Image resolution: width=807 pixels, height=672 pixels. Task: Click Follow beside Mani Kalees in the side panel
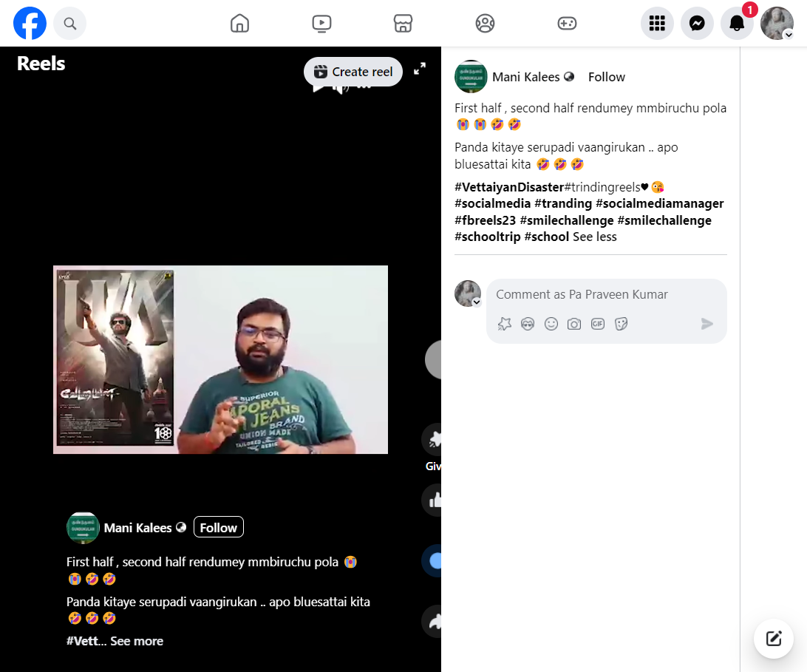pos(606,77)
